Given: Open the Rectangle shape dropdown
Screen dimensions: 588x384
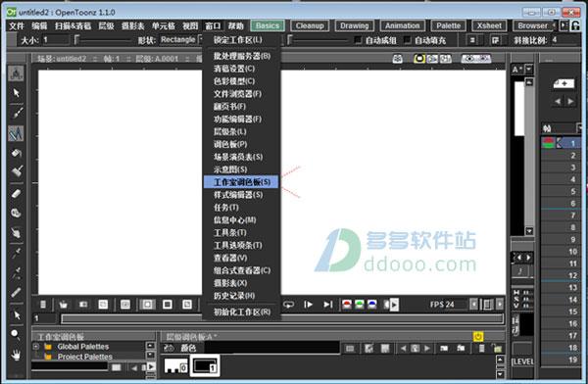Looking at the screenshot, I should pos(181,39).
